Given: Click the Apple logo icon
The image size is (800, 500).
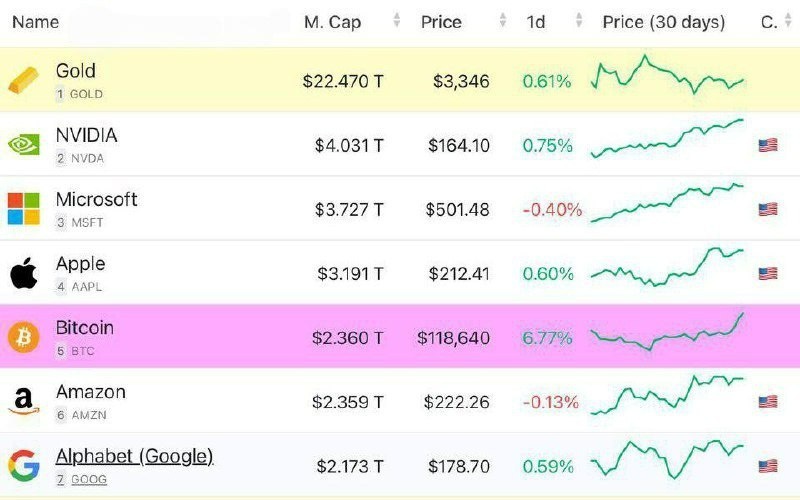Looking at the screenshot, I should [x=24, y=273].
